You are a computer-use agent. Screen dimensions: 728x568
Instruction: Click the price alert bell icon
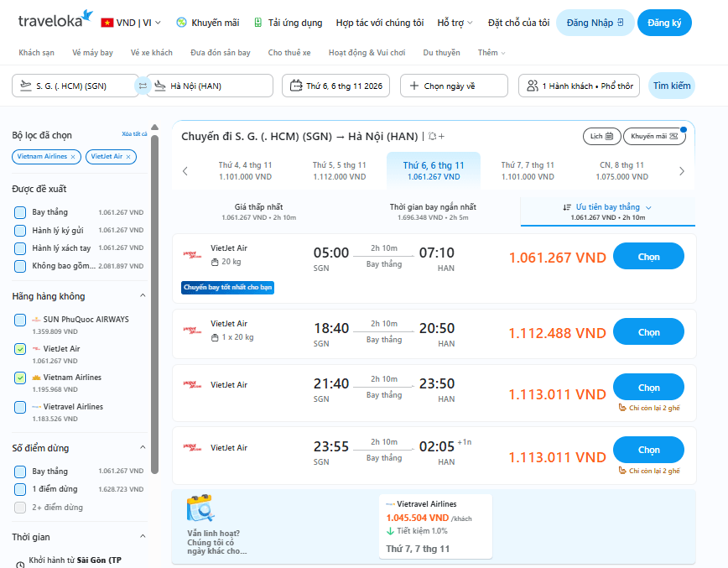pos(436,137)
